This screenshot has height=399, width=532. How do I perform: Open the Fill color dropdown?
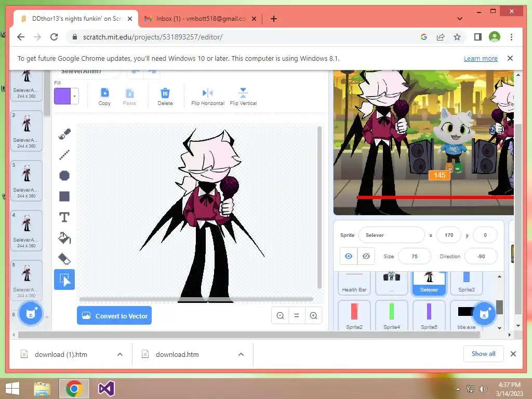[75, 96]
